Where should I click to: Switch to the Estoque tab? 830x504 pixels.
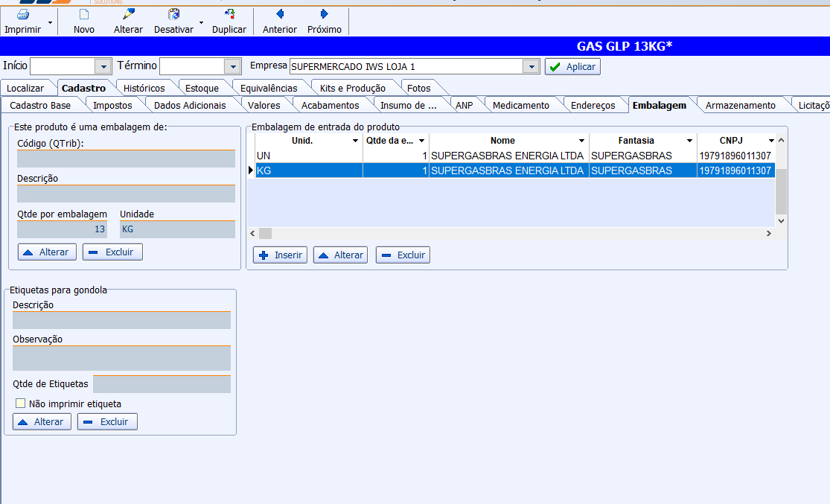point(202,88)
